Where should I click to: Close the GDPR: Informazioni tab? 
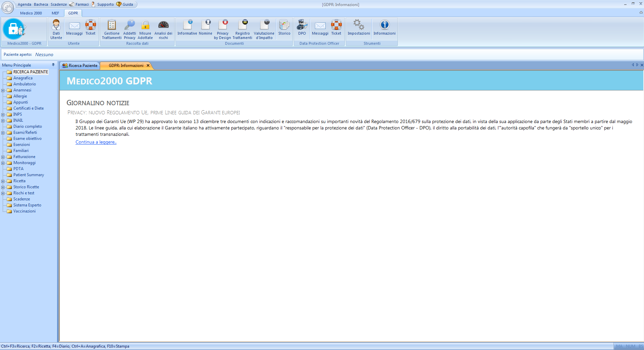(148, 66)
